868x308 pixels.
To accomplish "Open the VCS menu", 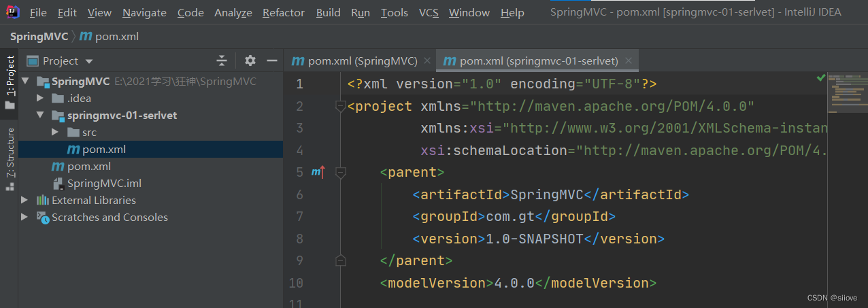I will tap(429, 12).
